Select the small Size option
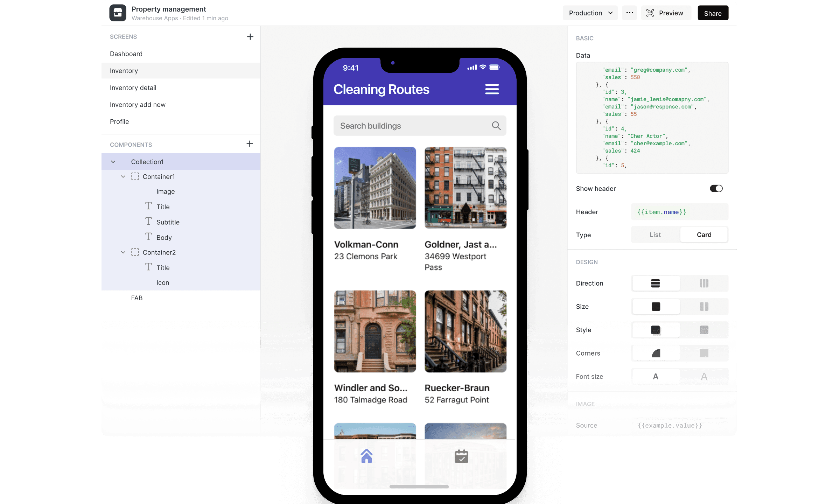 click(704, 306)
